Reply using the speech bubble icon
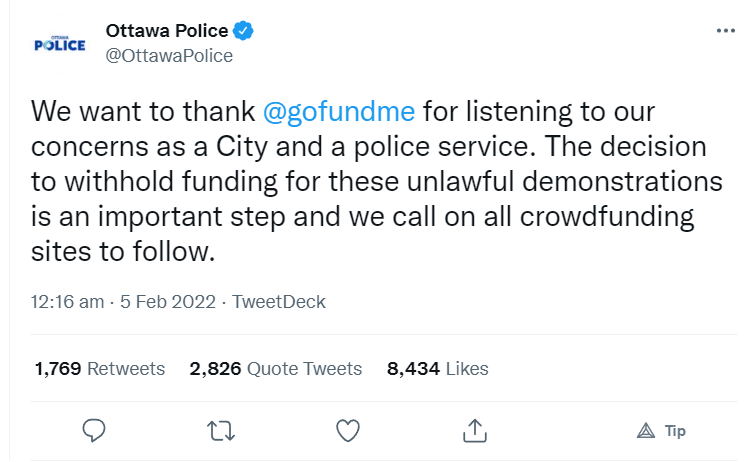This screenshot has width=748, height=462. pos(94,430)
